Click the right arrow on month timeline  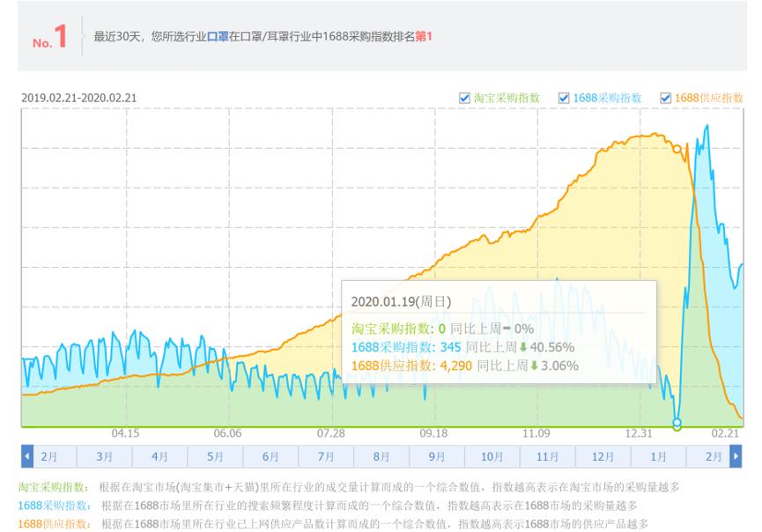pos(736,456)
